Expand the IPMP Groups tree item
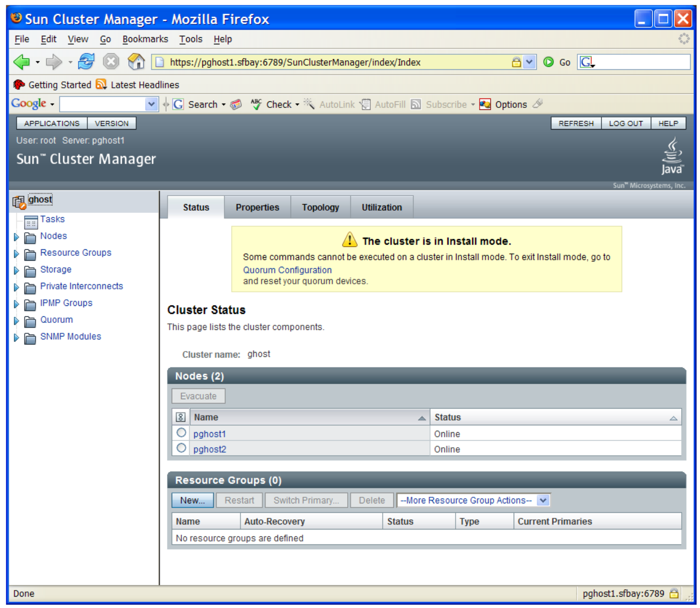700x608 pixels. 17,304
